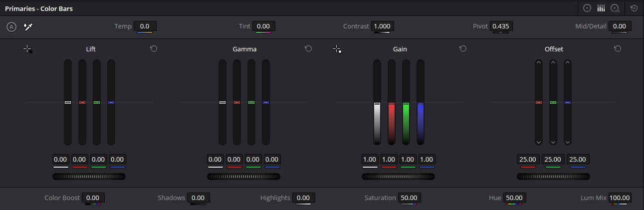Click the Gain master wheel strip

[x=398, y=177]
